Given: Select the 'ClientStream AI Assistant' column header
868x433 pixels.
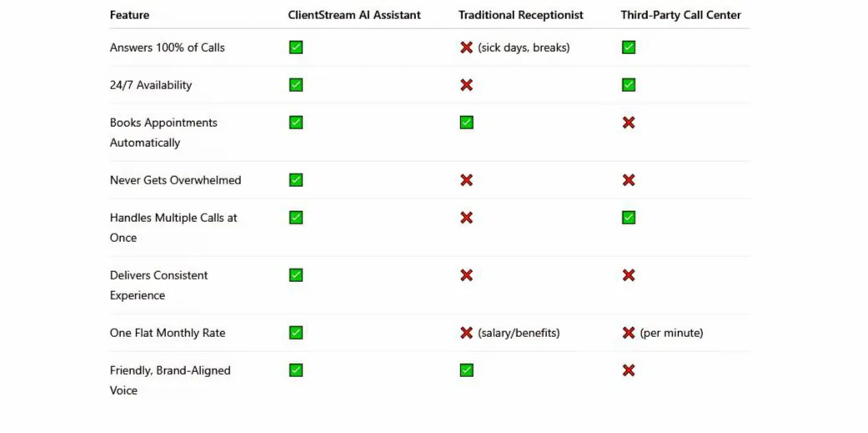Looking at the screenshot, I should tap(354, 15).
